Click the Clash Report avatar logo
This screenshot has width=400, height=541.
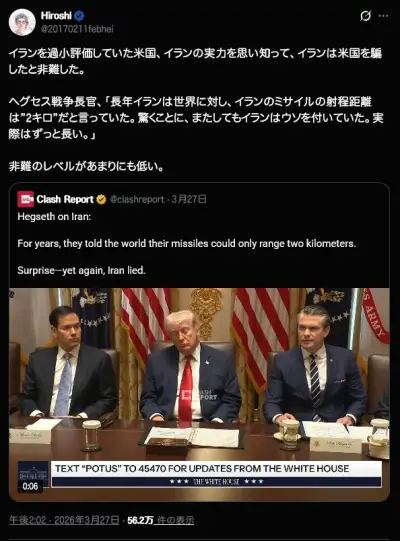(26, 199)
